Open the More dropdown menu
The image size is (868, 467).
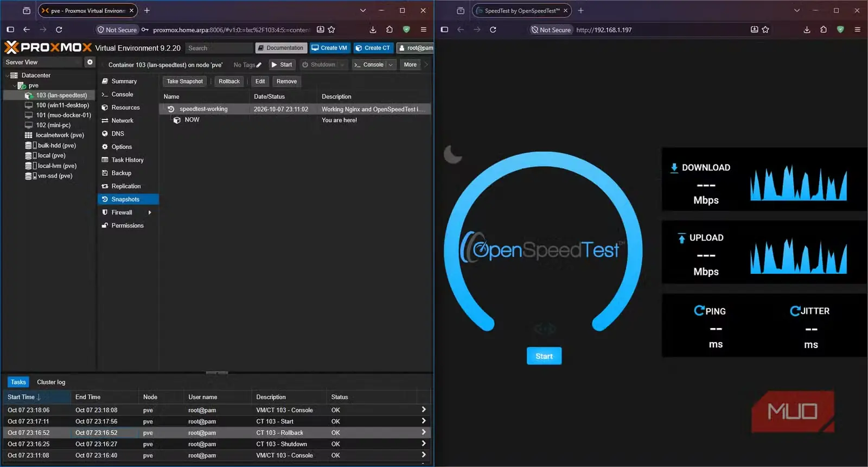tap(411, 65)
